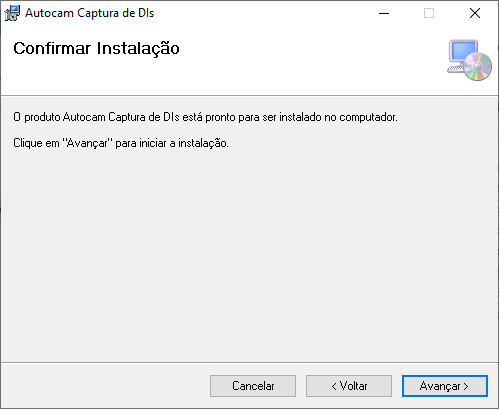
Task: Click the CD disc graphic in header
Action: [478, 67]
